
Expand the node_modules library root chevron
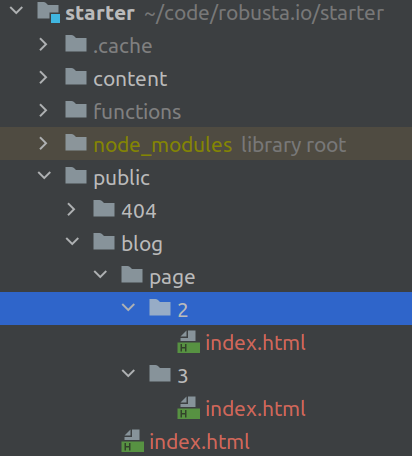click(43, 143)
